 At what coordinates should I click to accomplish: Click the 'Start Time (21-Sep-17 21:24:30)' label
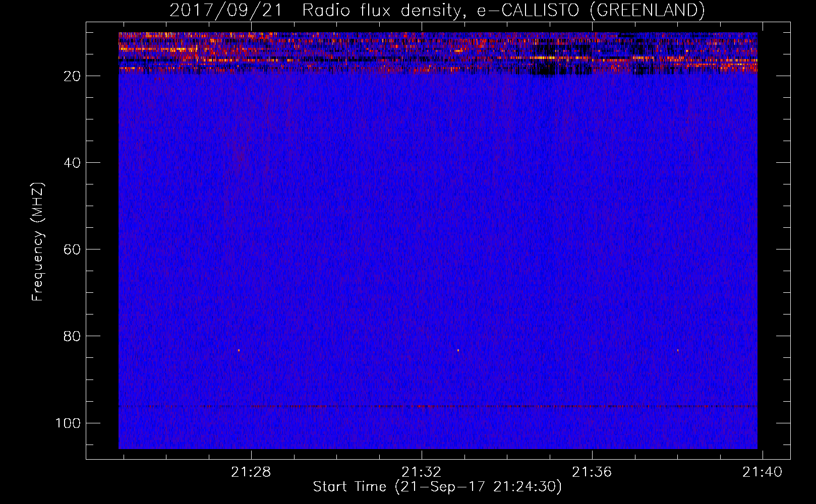[x=437, y=487]
